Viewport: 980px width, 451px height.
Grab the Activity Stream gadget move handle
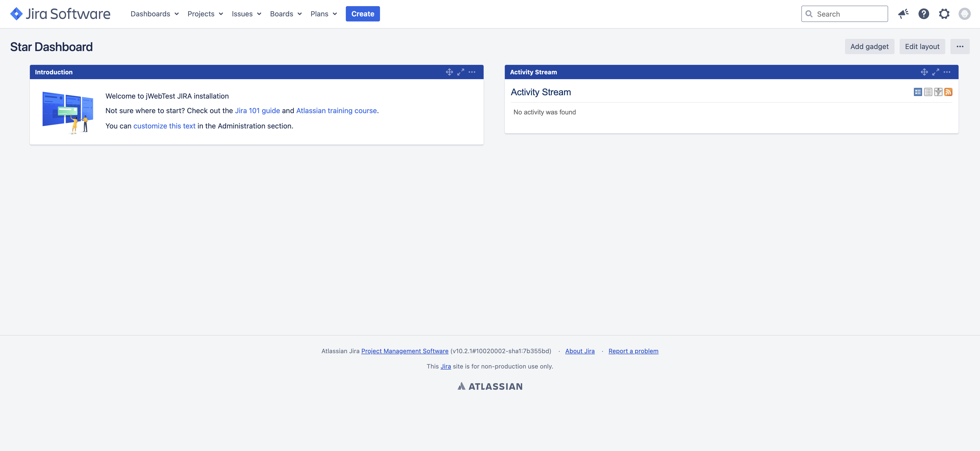(924, 72)
